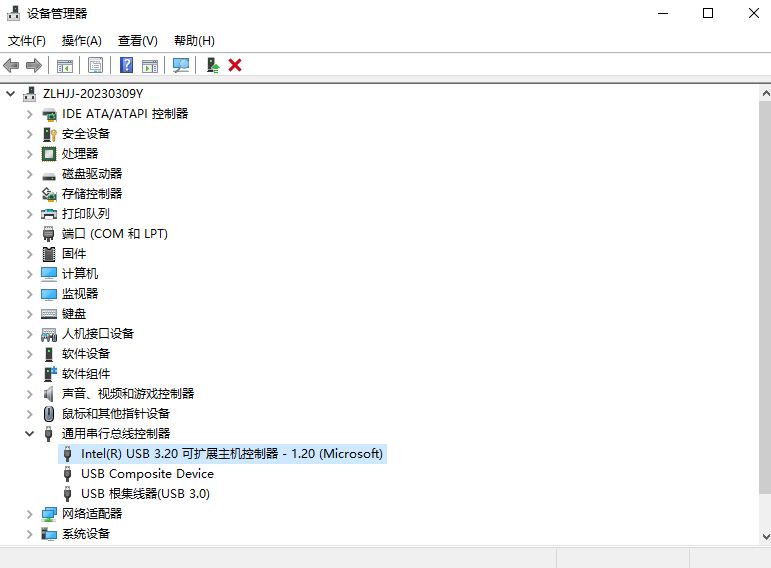Image resolution: width=771 pixels, height=568 pixels.
Task: Select the 计算机 label
Action: pos(80,274)
